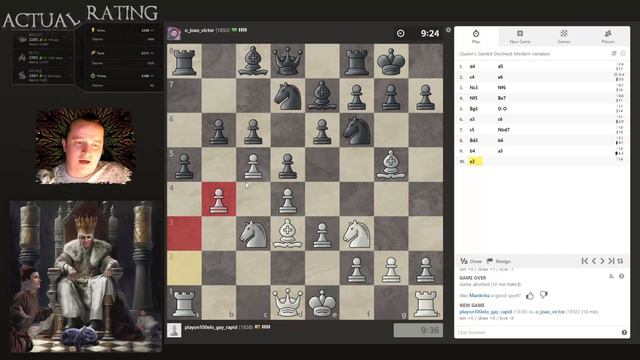The height and width of the screenshot is (360, 640).
Task: Select castling move O-O in move list
Action: click(502, 109)
